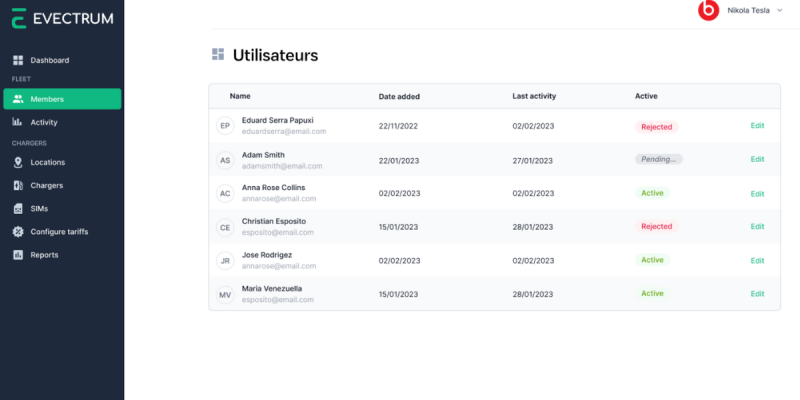Open the Reports chart icon
This screenshot has width=800, height=400.
coord(18,255)
